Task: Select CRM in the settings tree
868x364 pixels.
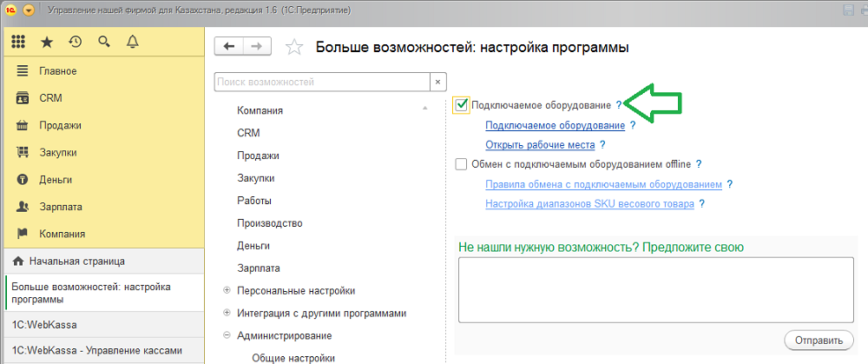Action: pyautogui.click(x=248, y=133)
